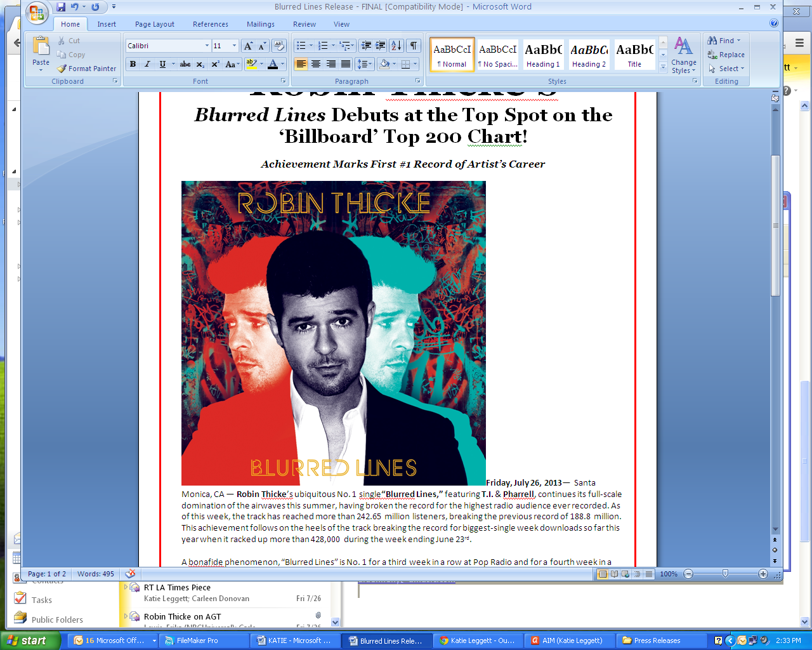Click the Office button logo
812x650 pixels.
point(37,12)
